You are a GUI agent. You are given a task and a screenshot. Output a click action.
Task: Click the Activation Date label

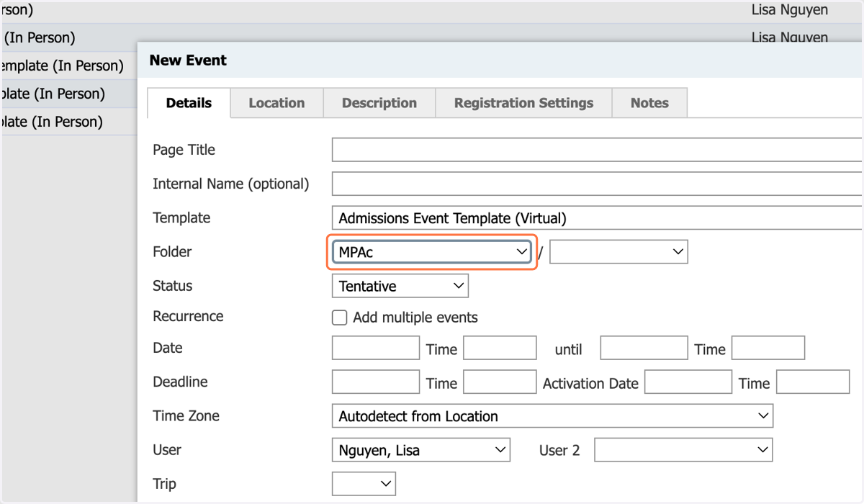(590, 383)
